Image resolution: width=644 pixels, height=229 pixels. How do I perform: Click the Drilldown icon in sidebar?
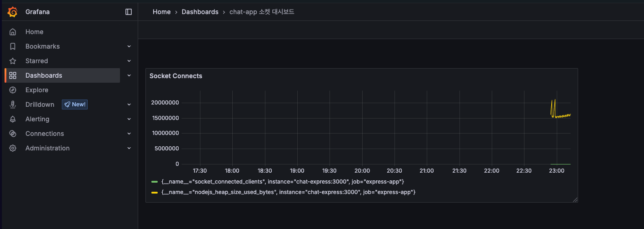(13, 105)
